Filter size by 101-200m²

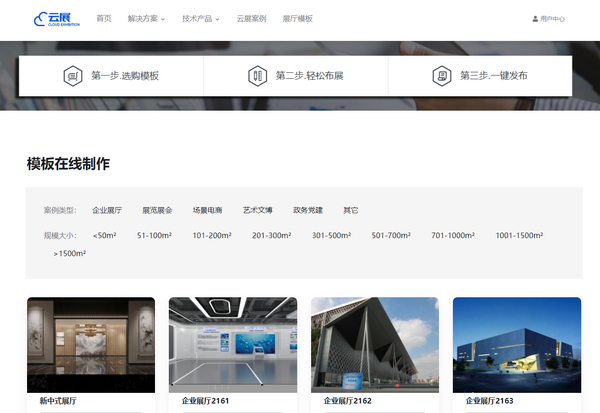212,236
